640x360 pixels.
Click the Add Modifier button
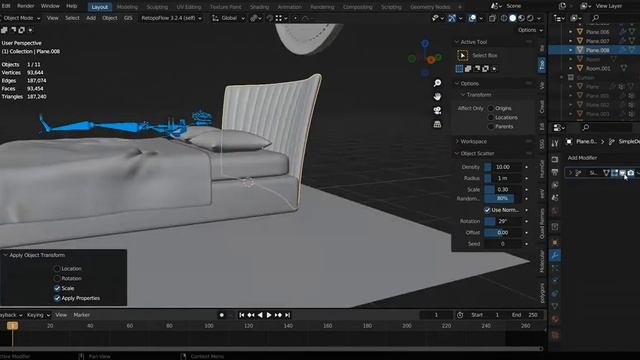pos(582,158)
